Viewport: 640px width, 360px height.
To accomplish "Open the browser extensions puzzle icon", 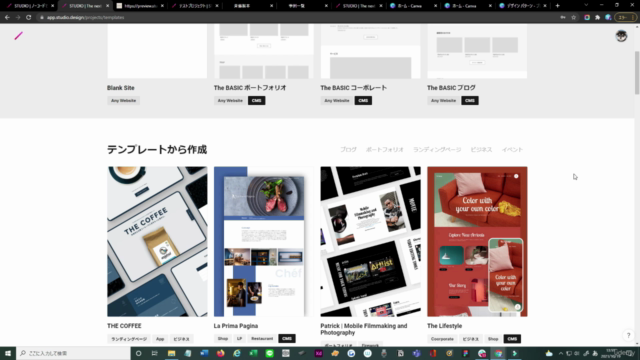I will [x=598, y=18].
